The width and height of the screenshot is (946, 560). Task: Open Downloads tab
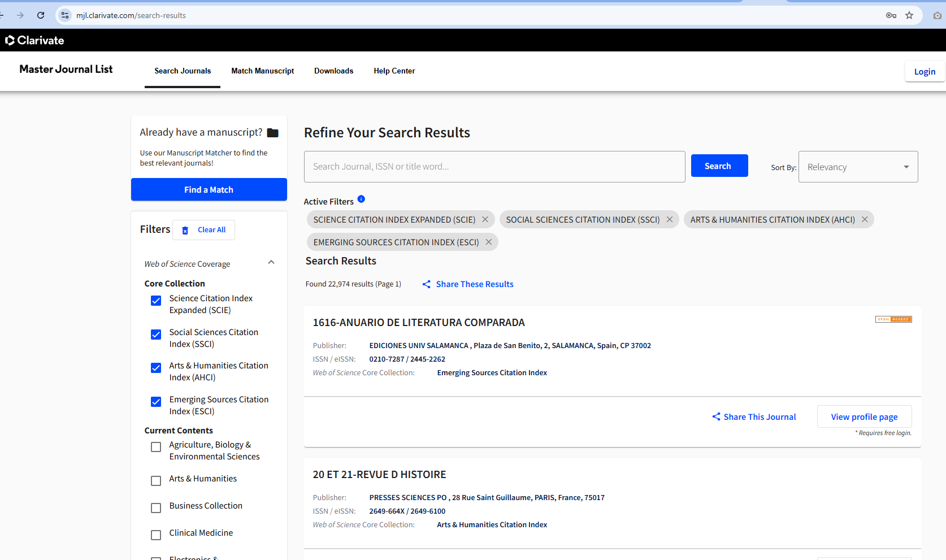pyautogui.click(x=334, y=71)
